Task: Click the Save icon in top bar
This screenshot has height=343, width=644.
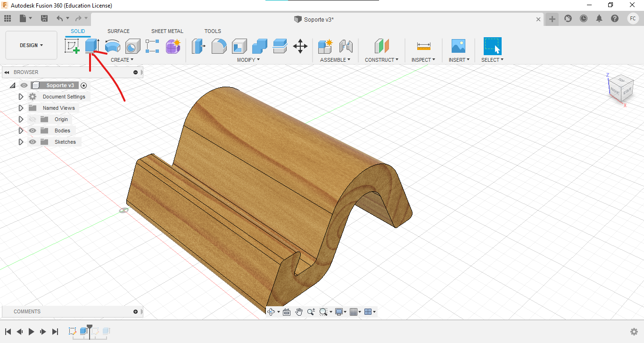Action: coord(44,18)
